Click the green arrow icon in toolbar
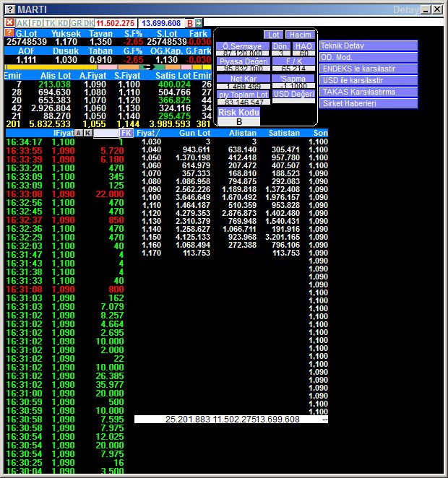 click(x=199, y=23)
